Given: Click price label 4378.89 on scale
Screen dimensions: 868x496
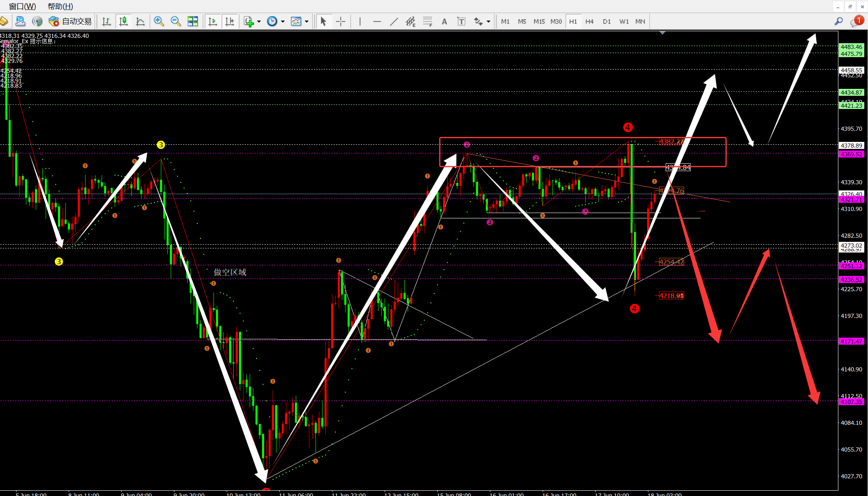Looking at the screenshot, I should click(x=852, y=146).
